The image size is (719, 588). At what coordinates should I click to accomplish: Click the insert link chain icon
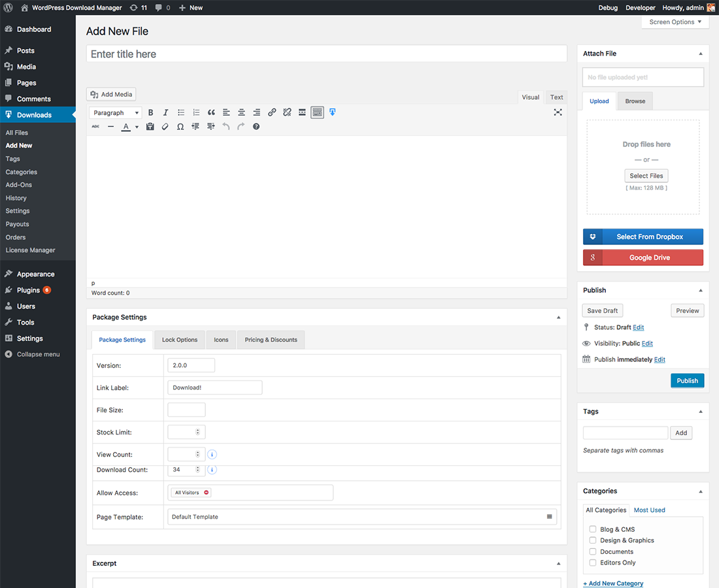coord(272,112)
